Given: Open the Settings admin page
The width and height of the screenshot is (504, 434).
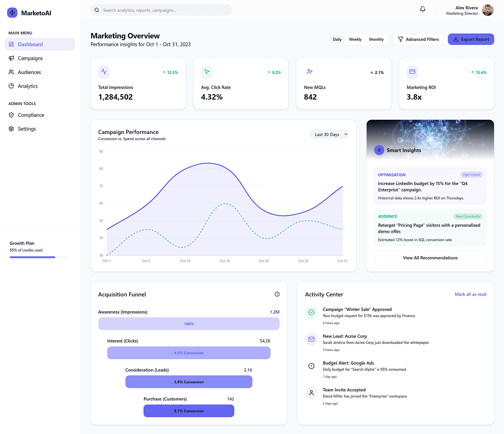Looking at the screenshot, I should 40,129.
